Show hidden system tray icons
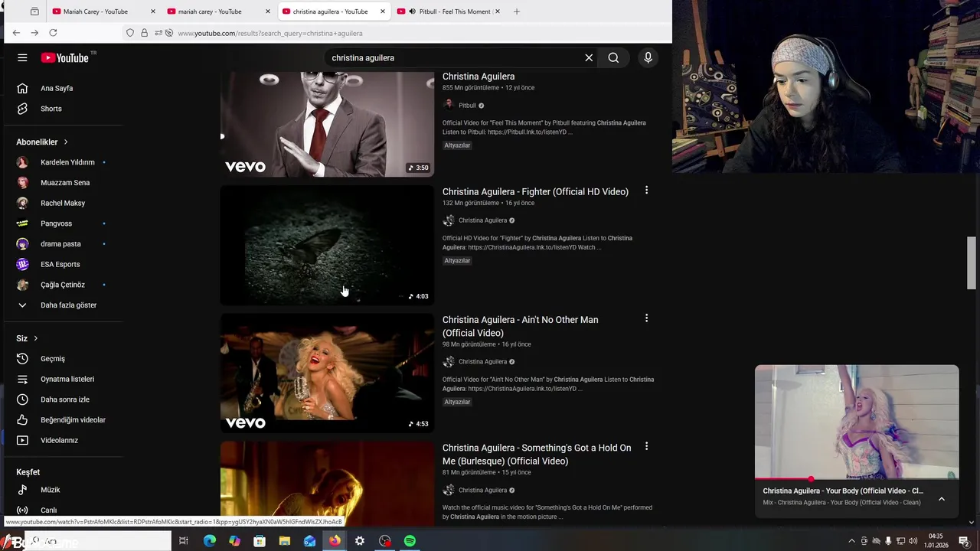 [x=851, y=541]
